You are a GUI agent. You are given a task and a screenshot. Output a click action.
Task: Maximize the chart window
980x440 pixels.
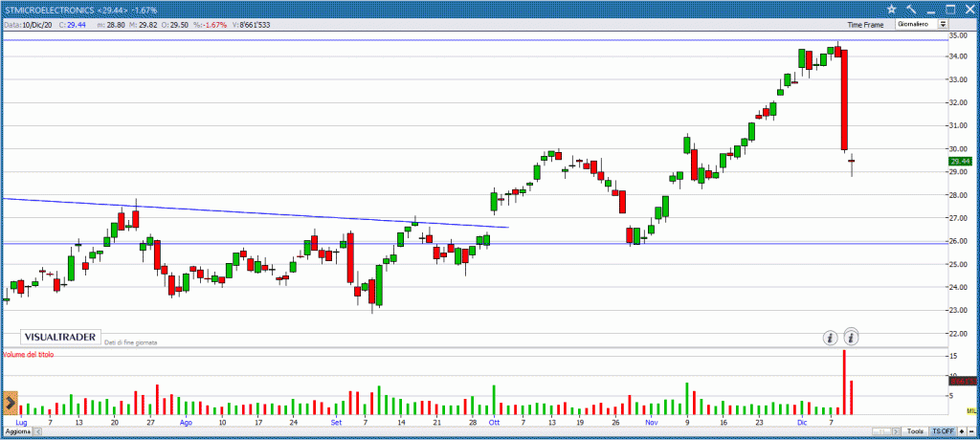(950, 9)
